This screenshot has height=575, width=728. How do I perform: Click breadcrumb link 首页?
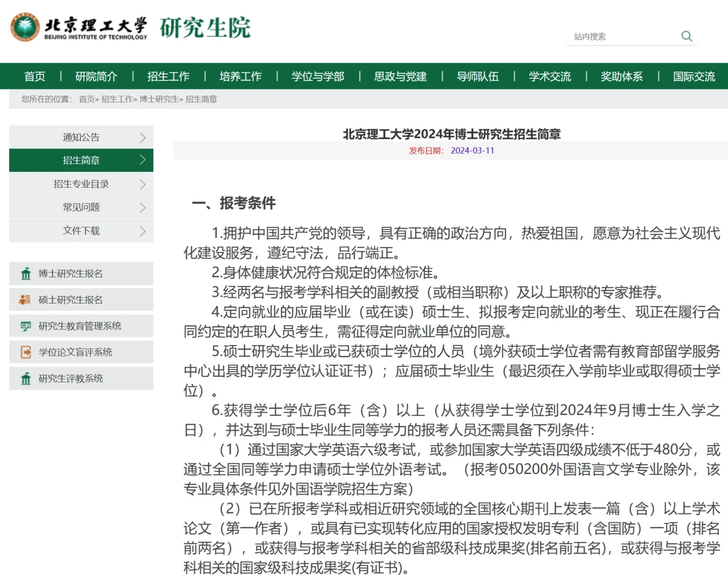click(x=87, y=99)
